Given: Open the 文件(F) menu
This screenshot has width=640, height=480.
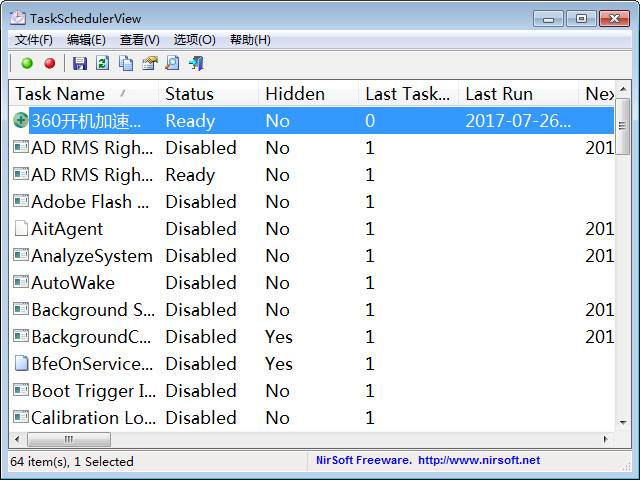Looking at the screenshot, I should coord(34,39).
